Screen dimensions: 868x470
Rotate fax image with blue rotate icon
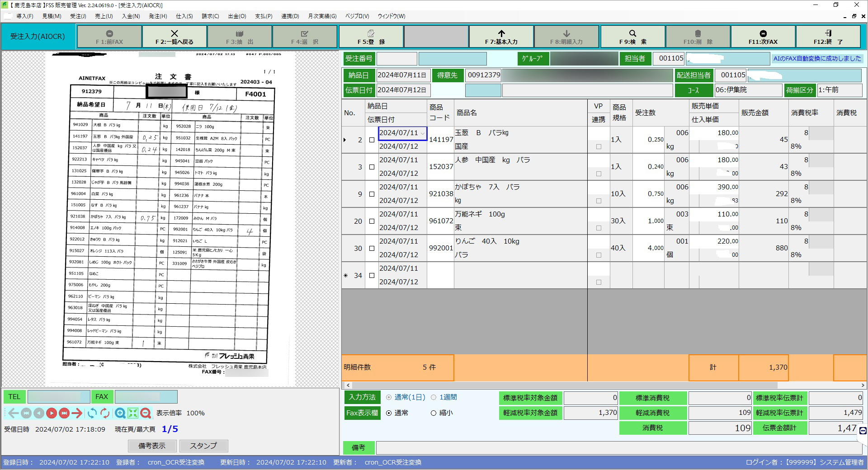[92, 413]
